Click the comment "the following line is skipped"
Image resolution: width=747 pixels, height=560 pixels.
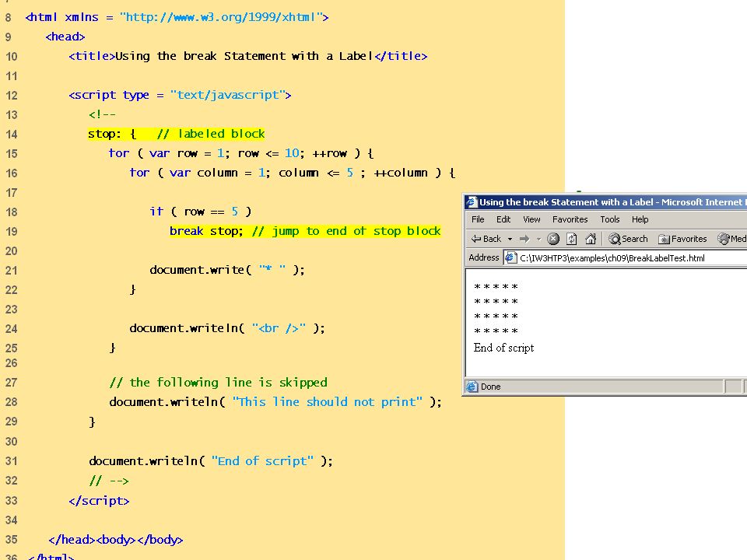[x=218, y=383]
